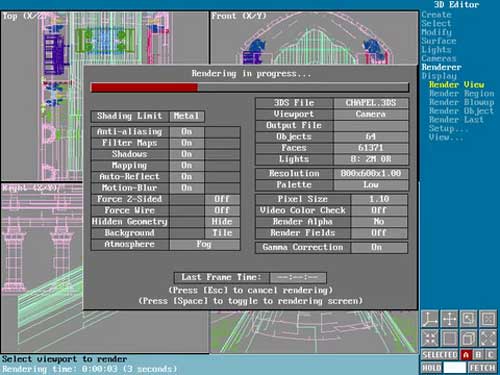Toggle Force 2-Sided Off value

pyautogui.click(x=222, y=199)
